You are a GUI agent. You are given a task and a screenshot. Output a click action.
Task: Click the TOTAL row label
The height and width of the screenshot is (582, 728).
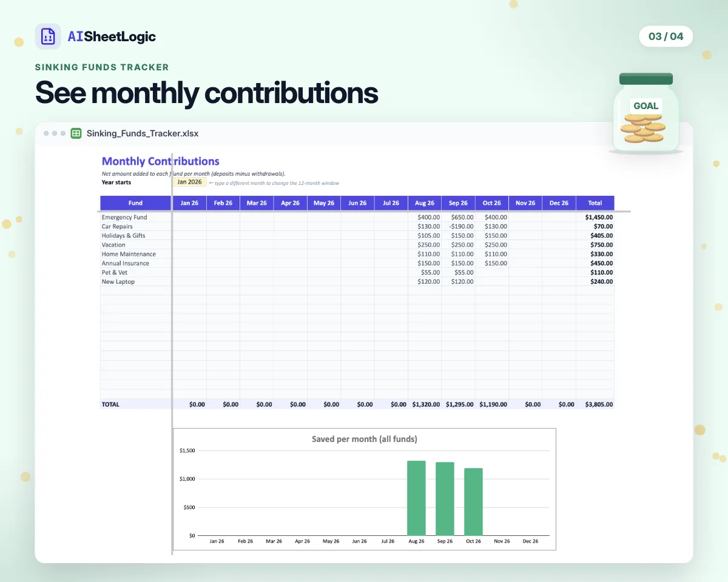click(x=110, y=404)
